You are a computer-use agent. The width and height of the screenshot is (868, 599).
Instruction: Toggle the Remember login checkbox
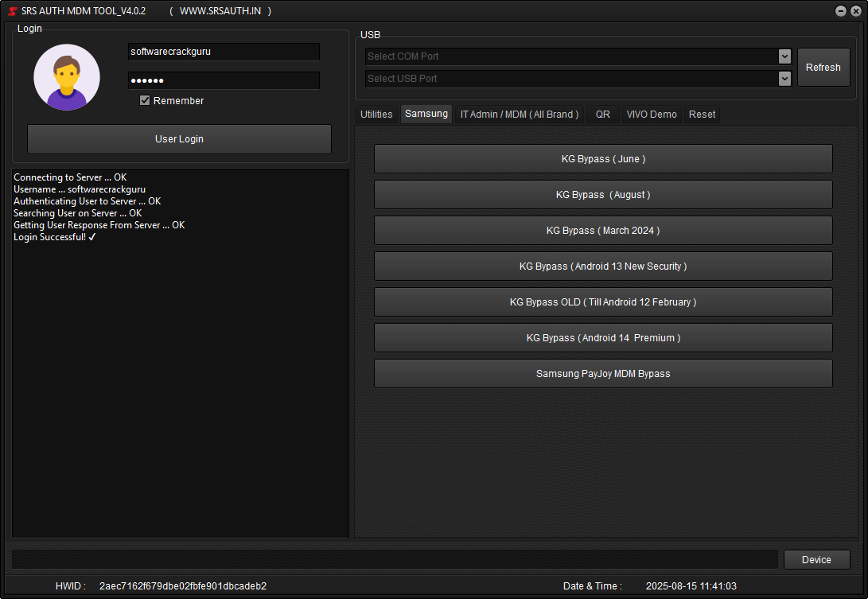tap(145, 100)
